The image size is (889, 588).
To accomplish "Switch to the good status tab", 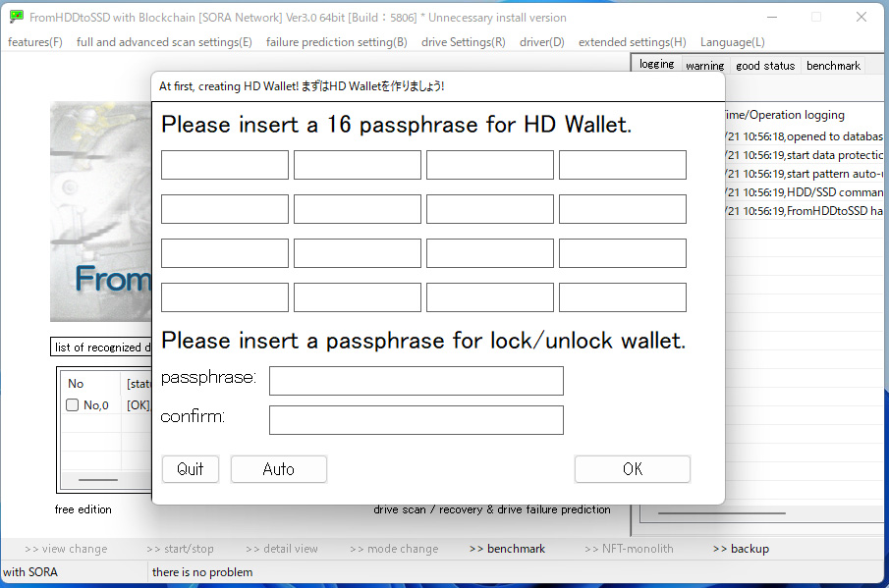I will coord(765,66).
